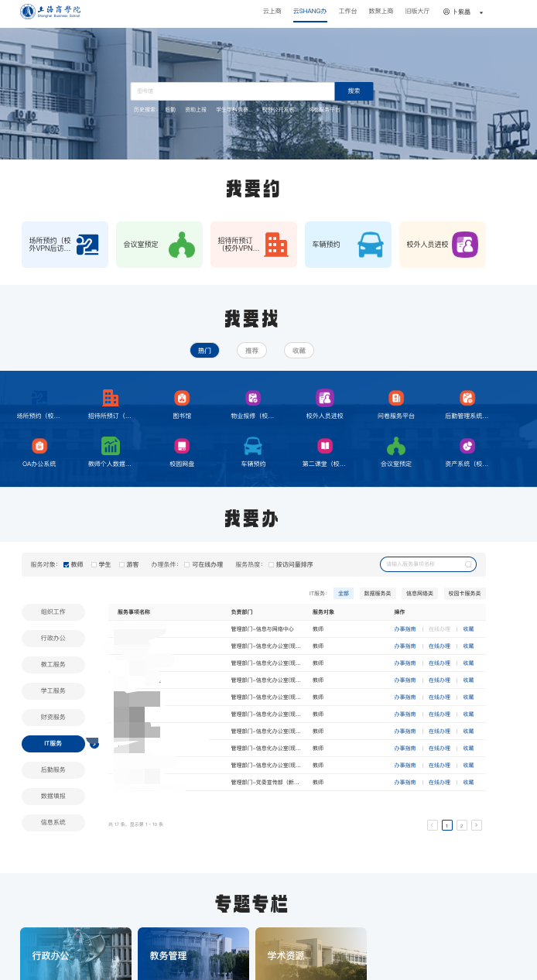Image resolution: width=537 pixels, height=980 pixels.
Task: Click the car icon in 车辆预约 card
Action: (370, 245)
